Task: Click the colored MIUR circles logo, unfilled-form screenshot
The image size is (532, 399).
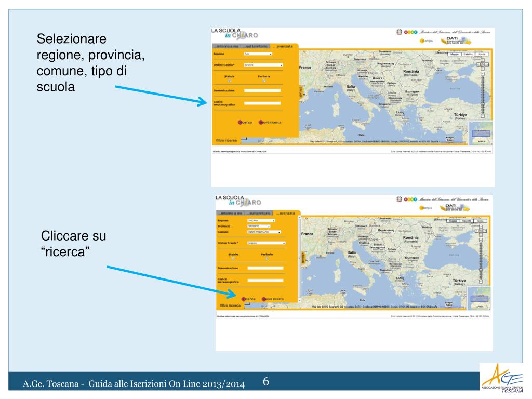Action: pos(410,32)
